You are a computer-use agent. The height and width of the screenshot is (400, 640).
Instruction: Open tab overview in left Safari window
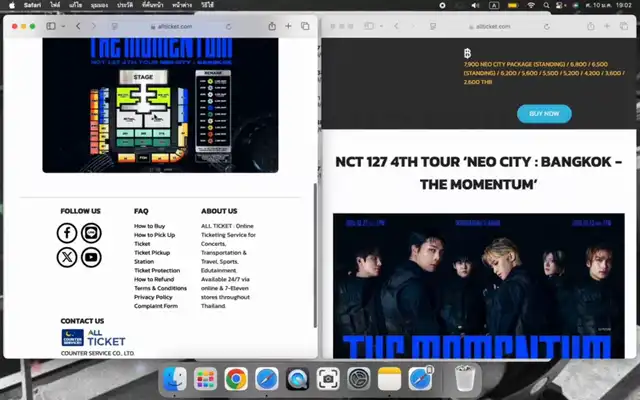(305, 26)
